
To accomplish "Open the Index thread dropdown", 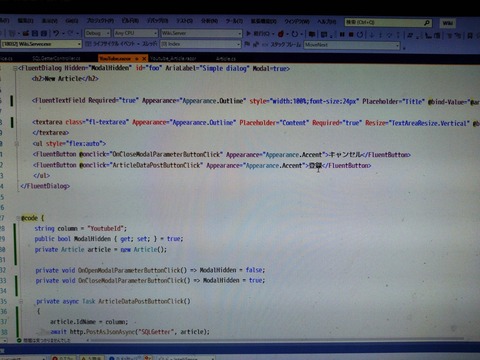I will click(x=201, y=44).
